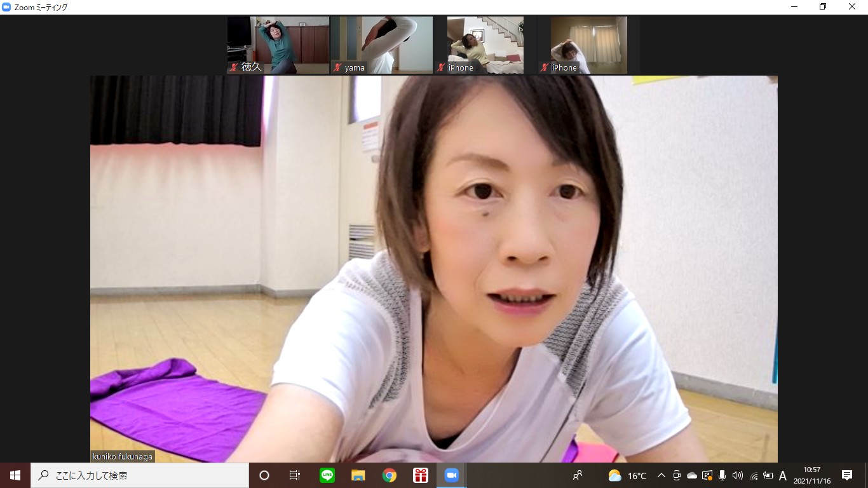
Task: Click the main speaker video of kuniko fukunaga
Action: pos(434,269)
